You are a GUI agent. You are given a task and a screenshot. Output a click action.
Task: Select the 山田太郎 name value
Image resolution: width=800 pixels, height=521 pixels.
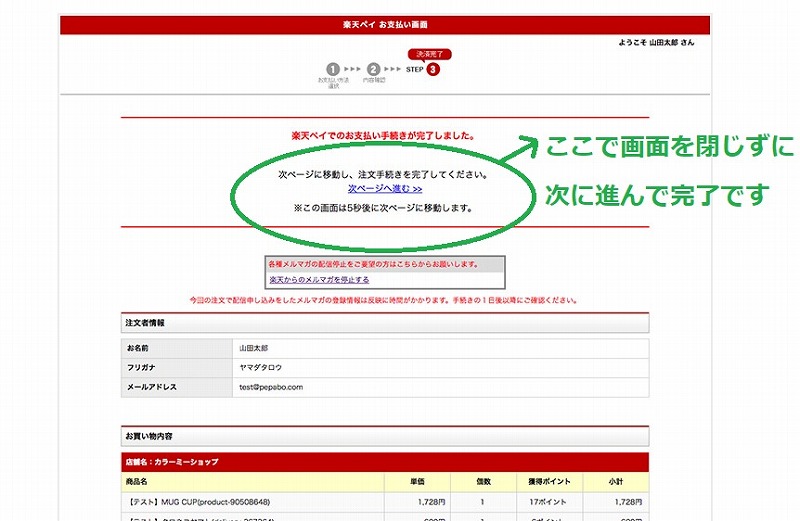click(x=254, y=348)
